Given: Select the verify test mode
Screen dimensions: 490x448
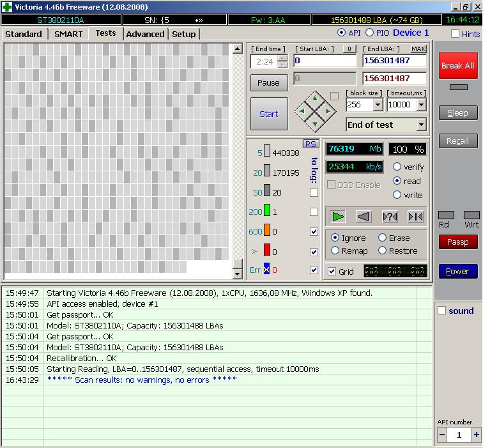Looking at the screenshot, I should pos(397,167).
